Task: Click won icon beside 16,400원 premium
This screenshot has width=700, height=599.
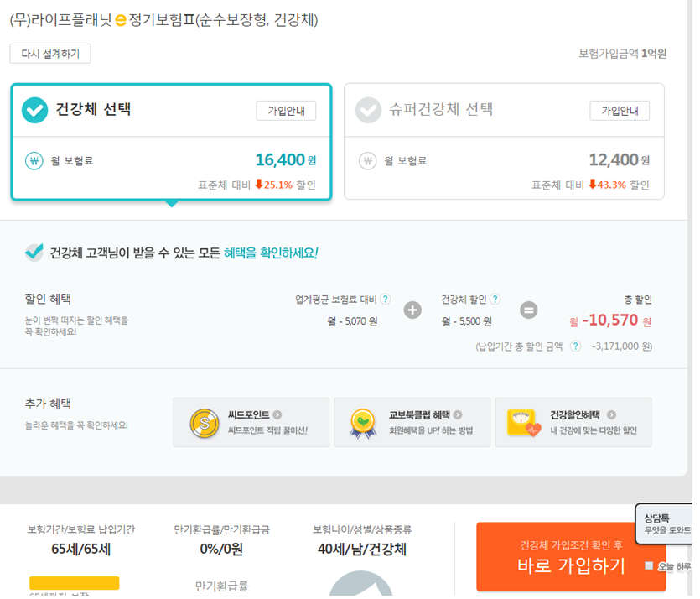Action: pyautogui.click(x=34, y=161)
